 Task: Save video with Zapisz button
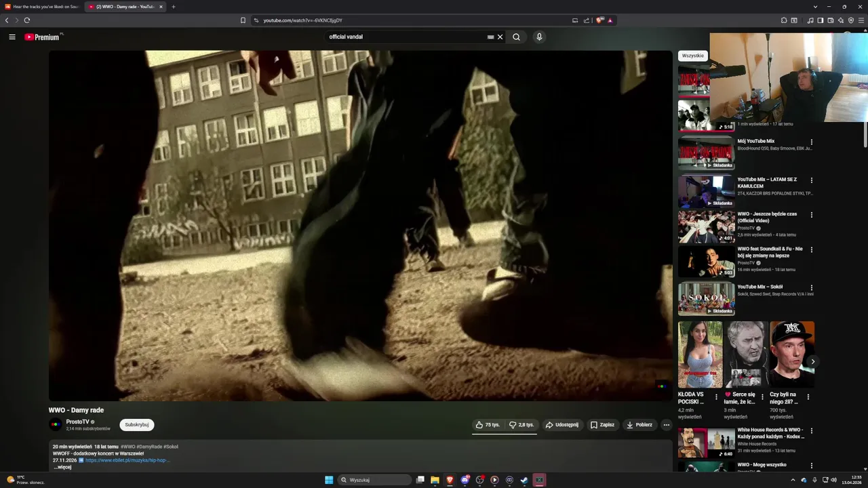[x=602, y=425]
